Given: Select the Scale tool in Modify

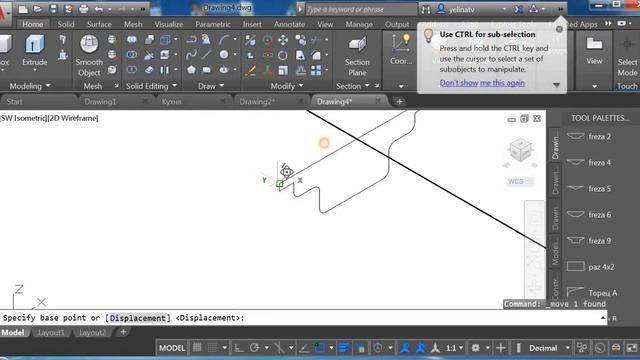Looking at the screenshot, I should coord(282,70).
